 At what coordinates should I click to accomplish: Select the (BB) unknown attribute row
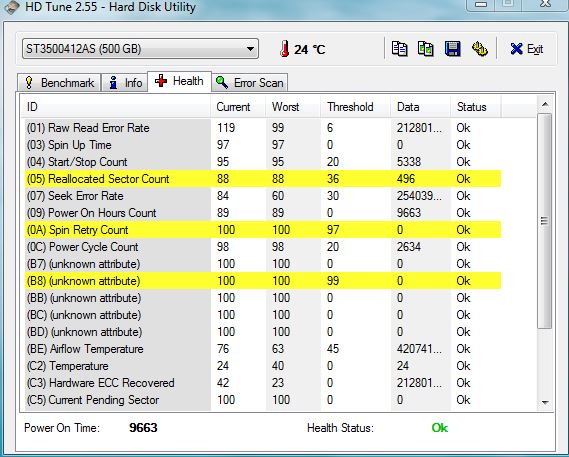point(263,298)
